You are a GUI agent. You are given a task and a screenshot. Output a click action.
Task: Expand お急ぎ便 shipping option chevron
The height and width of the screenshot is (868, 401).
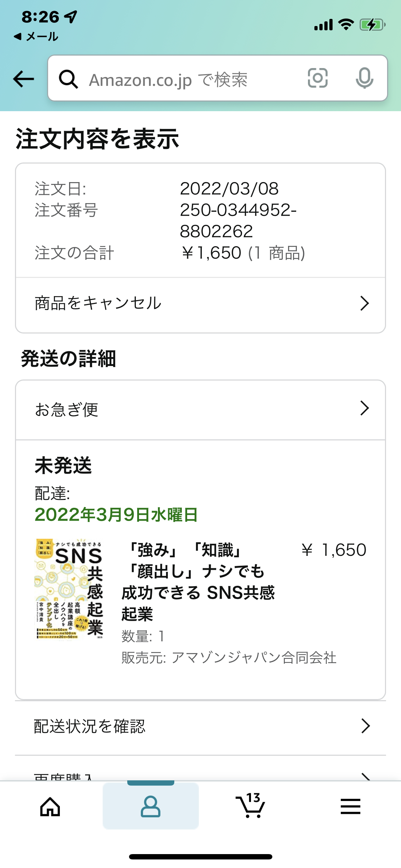[x=364, y=408]
